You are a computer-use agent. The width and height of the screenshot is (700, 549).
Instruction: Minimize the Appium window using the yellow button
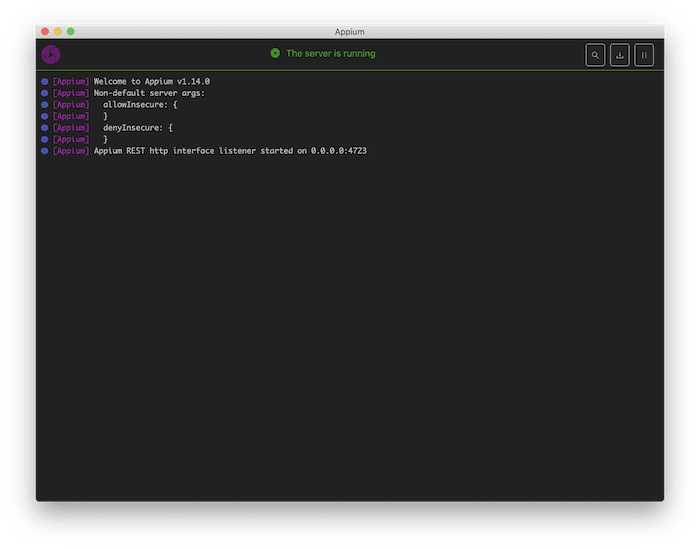pyautogui.click(x=58, y=31)
